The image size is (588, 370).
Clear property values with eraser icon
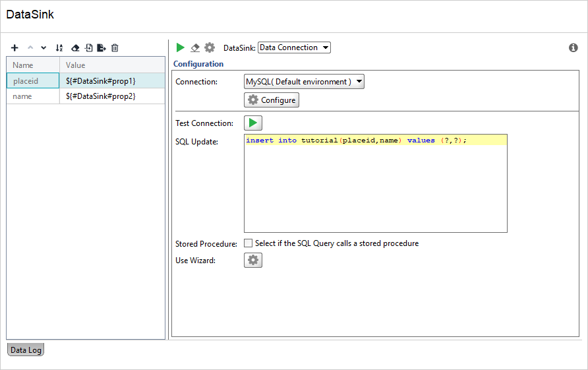(x=75, y=47)
